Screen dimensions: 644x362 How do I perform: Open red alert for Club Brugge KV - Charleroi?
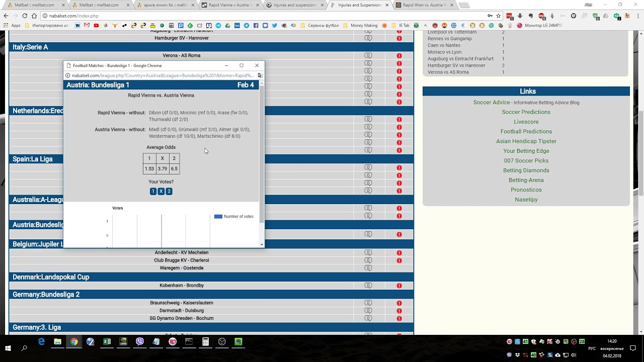(399, 260)
